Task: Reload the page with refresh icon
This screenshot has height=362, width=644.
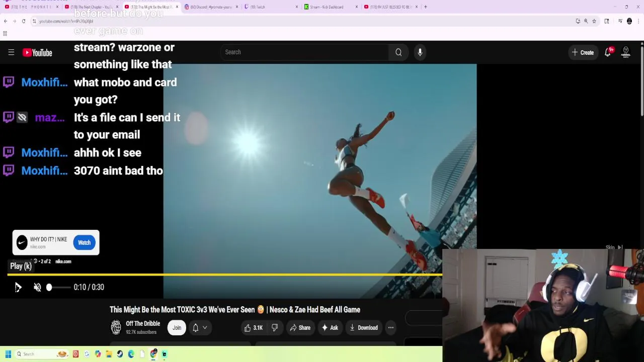Action: (x=24, y=21)
